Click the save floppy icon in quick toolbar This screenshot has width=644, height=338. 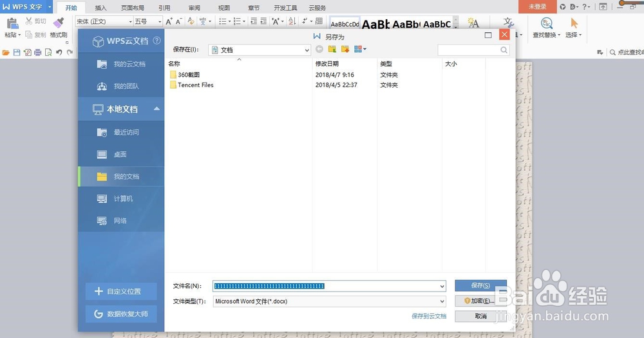pos(17,53)
